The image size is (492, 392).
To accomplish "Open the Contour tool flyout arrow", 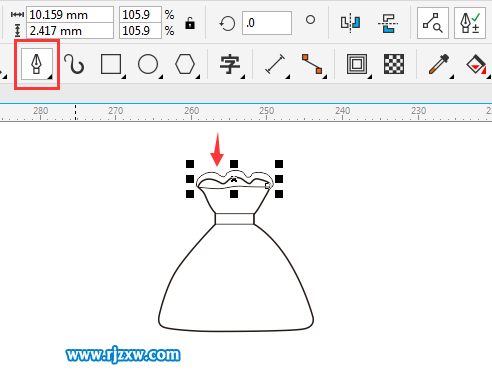I will [x=370, y=77].
